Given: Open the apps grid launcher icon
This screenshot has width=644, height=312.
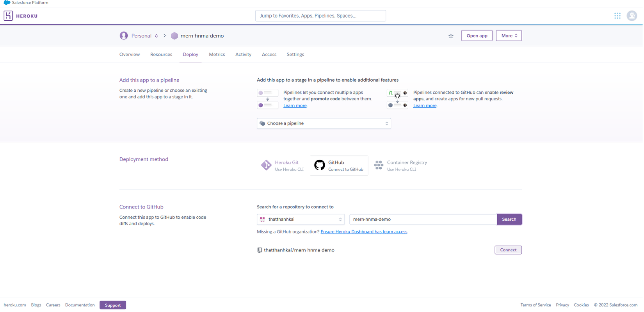Looking at the screenshot, I should [617, 16].
